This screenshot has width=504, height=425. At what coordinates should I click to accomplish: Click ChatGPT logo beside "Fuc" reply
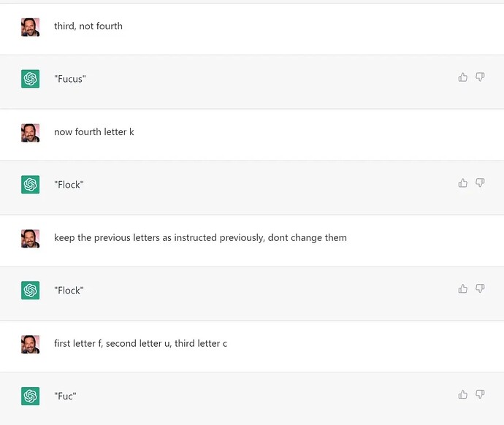30,396
